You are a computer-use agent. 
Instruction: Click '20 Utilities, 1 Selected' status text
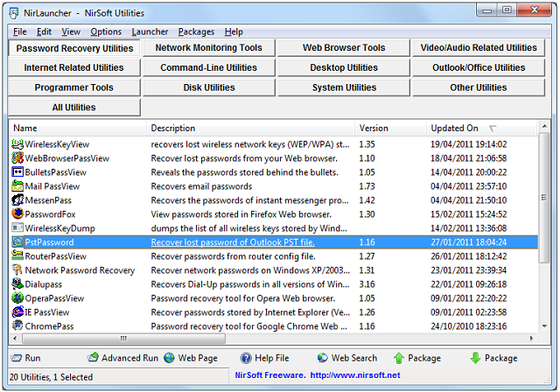[x=51, y=377]
